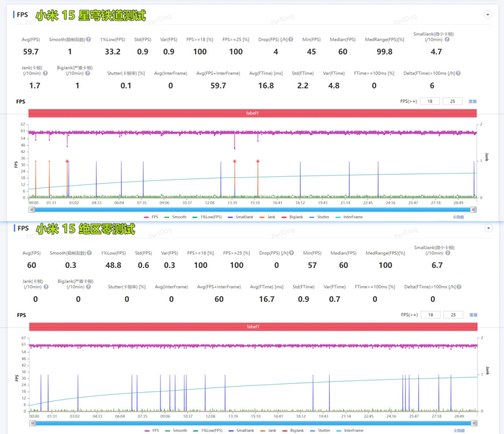This screenshot has height=434, width=504.
Task: Click the Var(FTime) value "4.8"
Action: pyautogui.click(x=334, y=86)
